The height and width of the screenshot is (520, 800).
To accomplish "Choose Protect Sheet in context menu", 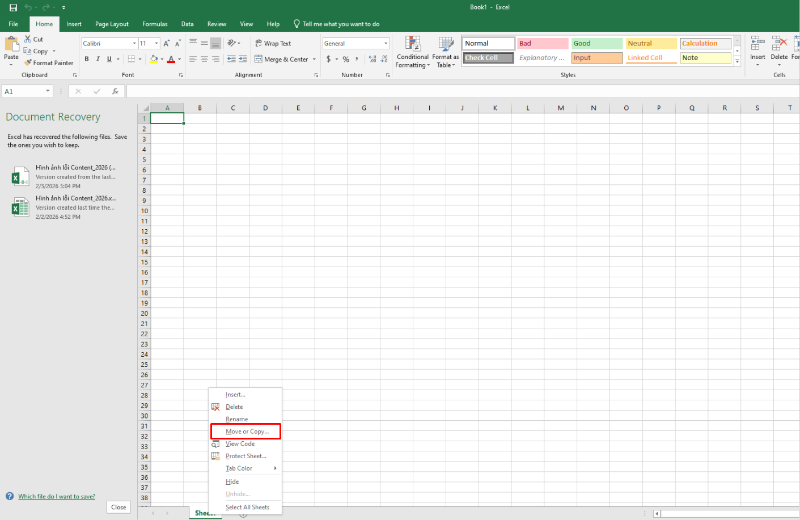I will pos(246,456).
